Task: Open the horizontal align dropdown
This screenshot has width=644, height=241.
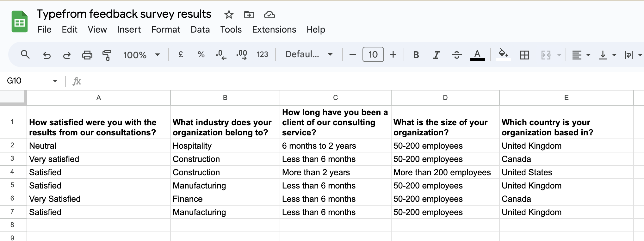Action: [x=581, y=55]
